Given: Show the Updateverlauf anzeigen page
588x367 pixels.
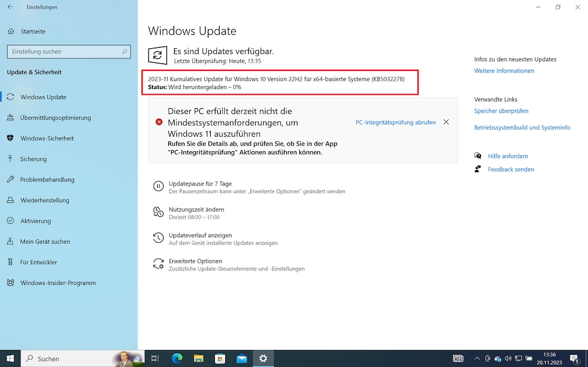Looking at the screenshot, I should [x=201, y=236].
